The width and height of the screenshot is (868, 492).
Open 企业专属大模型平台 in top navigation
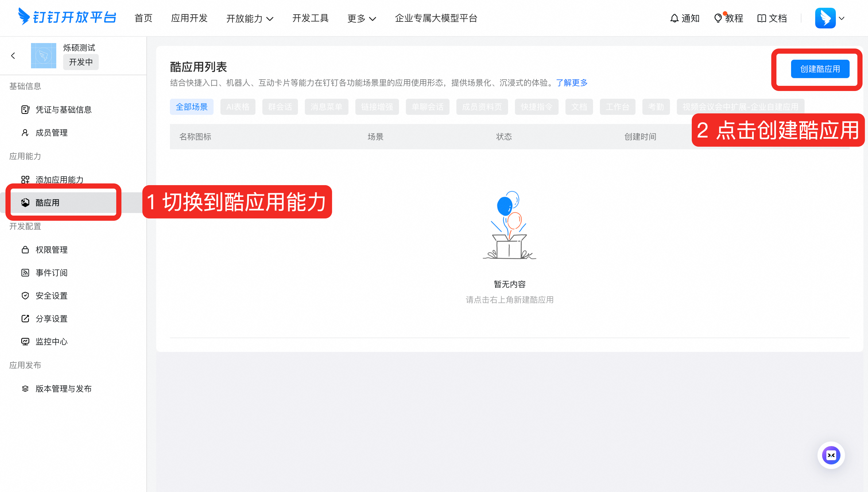(x=436, y=18)
